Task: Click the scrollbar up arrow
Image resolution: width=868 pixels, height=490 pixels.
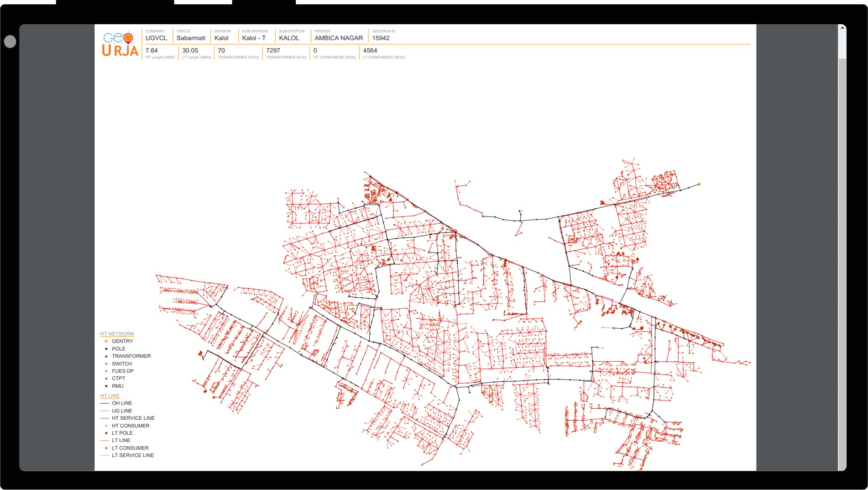Action: 842,28
